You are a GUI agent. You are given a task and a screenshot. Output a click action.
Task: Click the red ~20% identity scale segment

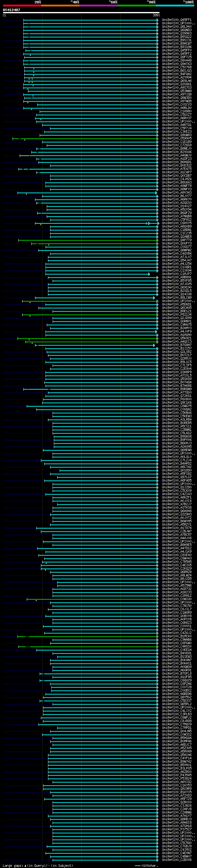click(22, 6)
